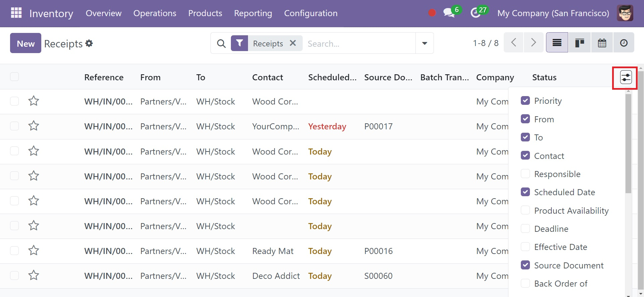This screenshot has height=297, width=644.
Task: Open the company switcher My Company (San Francisco)
Action: 553,13
